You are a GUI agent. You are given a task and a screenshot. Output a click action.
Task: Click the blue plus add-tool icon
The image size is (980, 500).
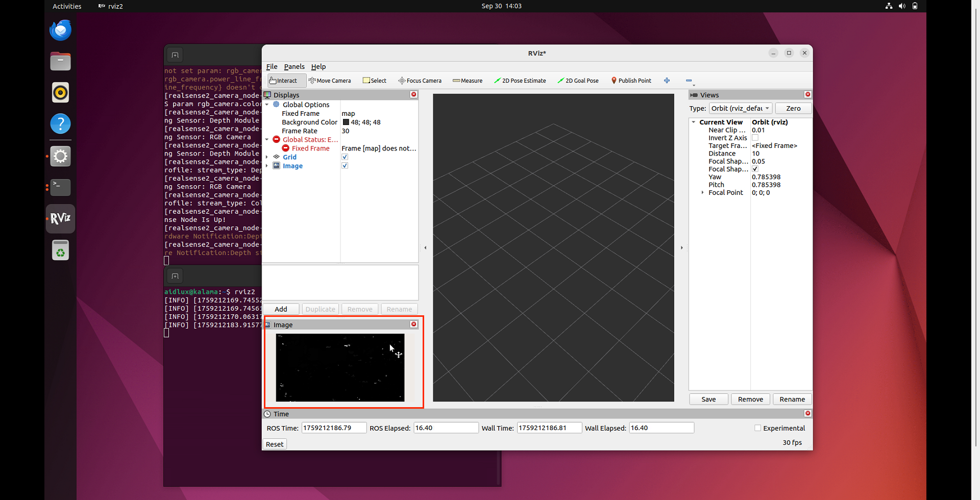point(667,81)
